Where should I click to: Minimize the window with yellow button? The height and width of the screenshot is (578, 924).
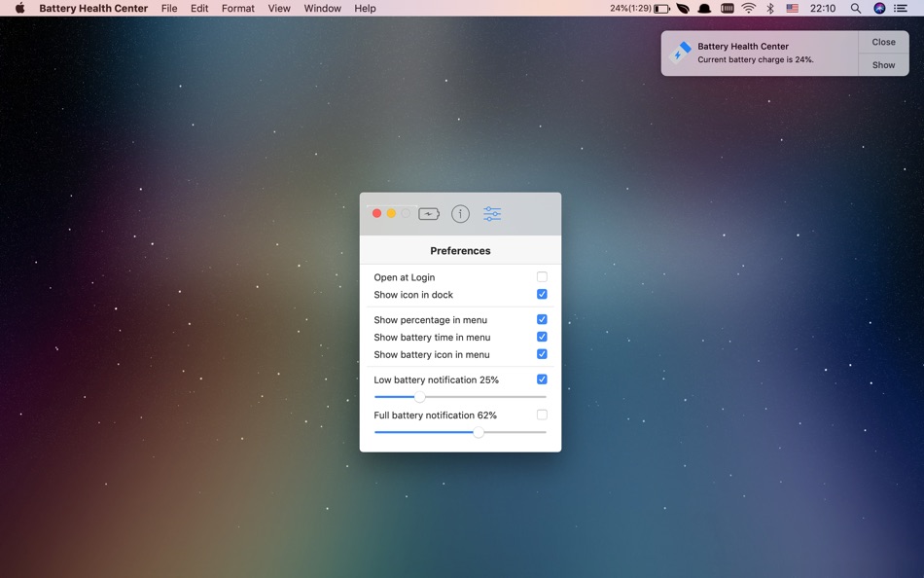(x=391, y=213)
